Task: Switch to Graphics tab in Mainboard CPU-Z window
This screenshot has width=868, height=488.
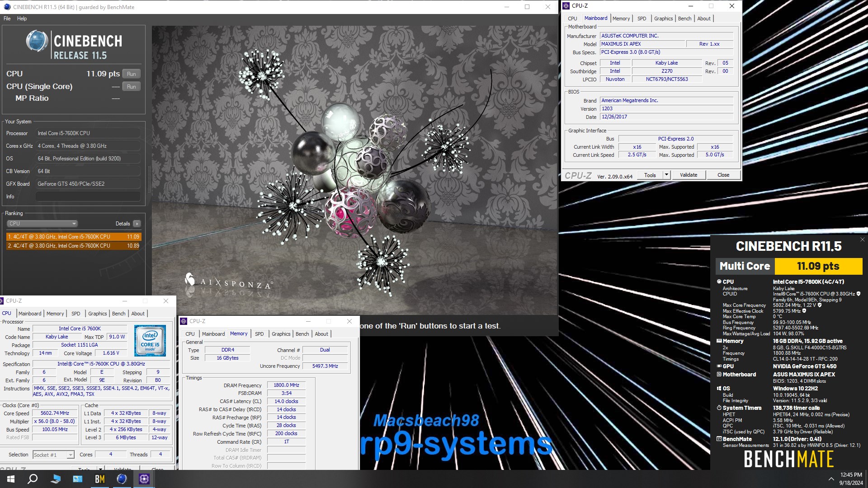Action: 663,19
